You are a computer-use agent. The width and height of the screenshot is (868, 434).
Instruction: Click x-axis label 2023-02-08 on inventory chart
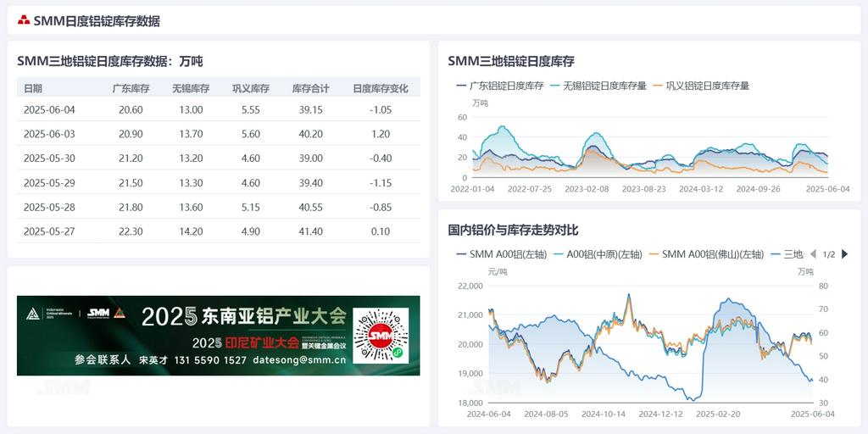587,189
